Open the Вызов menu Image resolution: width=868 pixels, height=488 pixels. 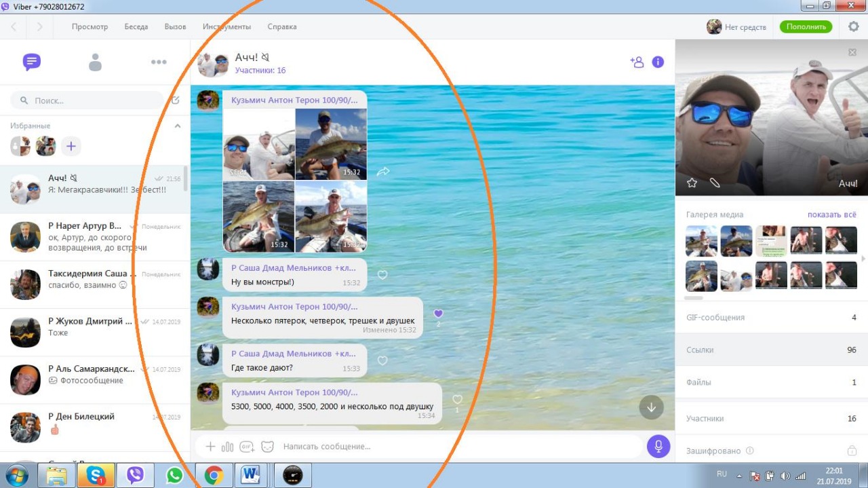175,26
